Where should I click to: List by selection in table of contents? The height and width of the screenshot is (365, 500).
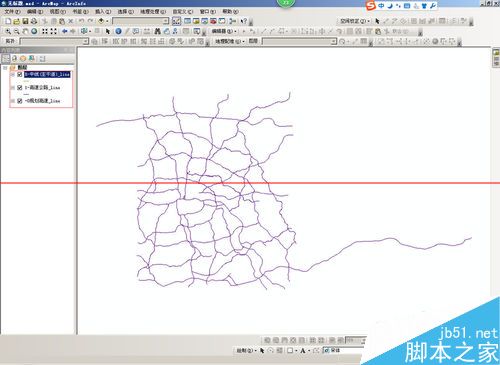pyautogui.click(x=32, y=58)
